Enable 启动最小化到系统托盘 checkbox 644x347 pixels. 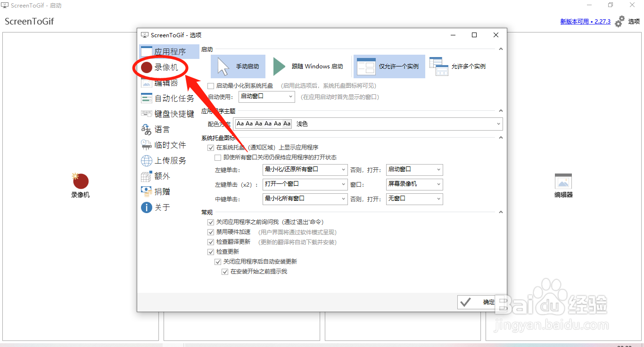coord(211,86)
